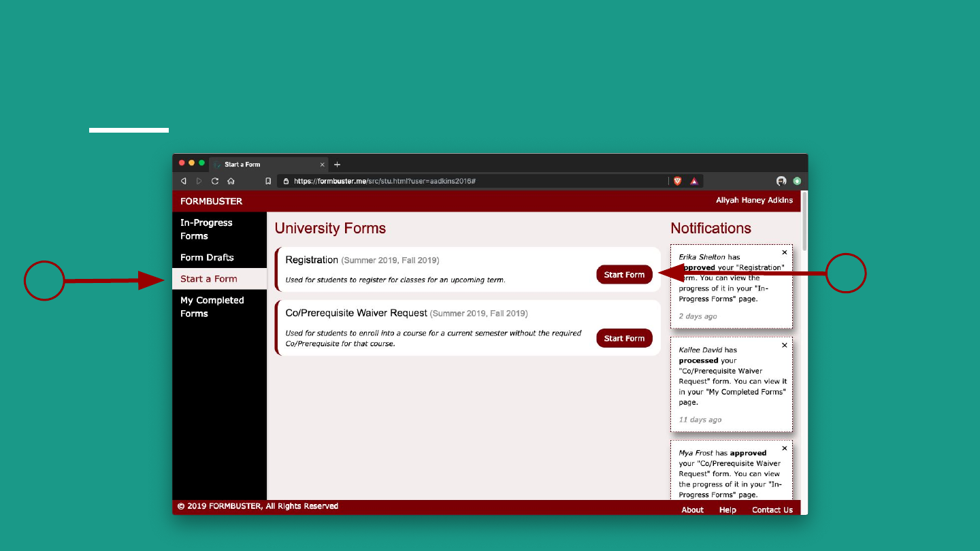
Task: Click the Co/Prerequisite Waiver Request title
Action: (356, 313)
